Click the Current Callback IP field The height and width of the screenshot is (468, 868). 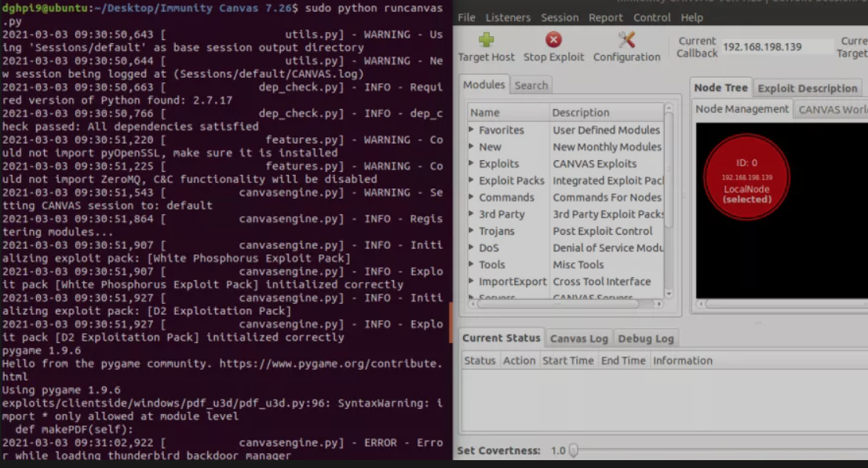click(x=777, y=47)
